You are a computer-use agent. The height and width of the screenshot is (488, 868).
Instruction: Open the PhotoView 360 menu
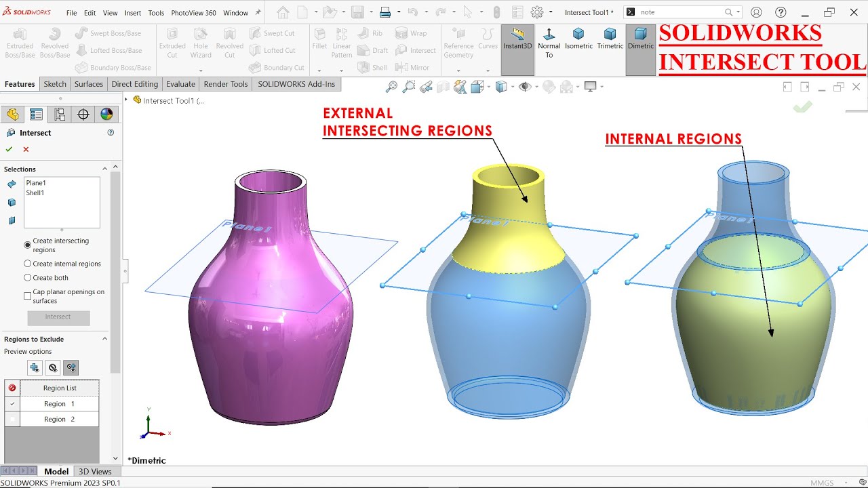point(193,13)
